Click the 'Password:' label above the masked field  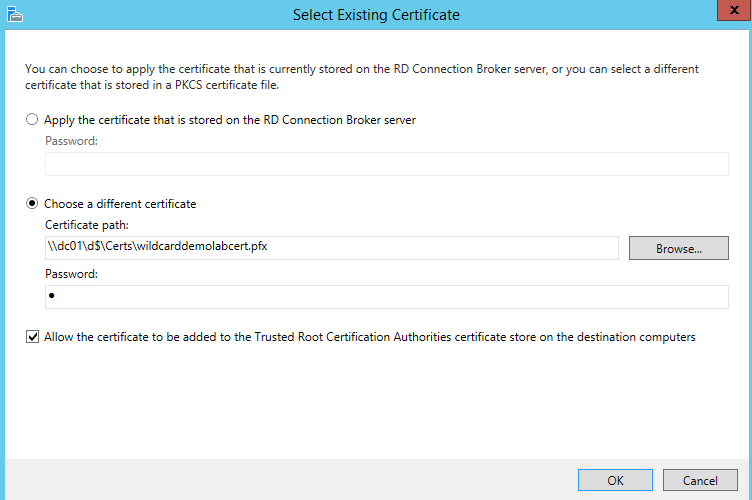tap(71, 273)
